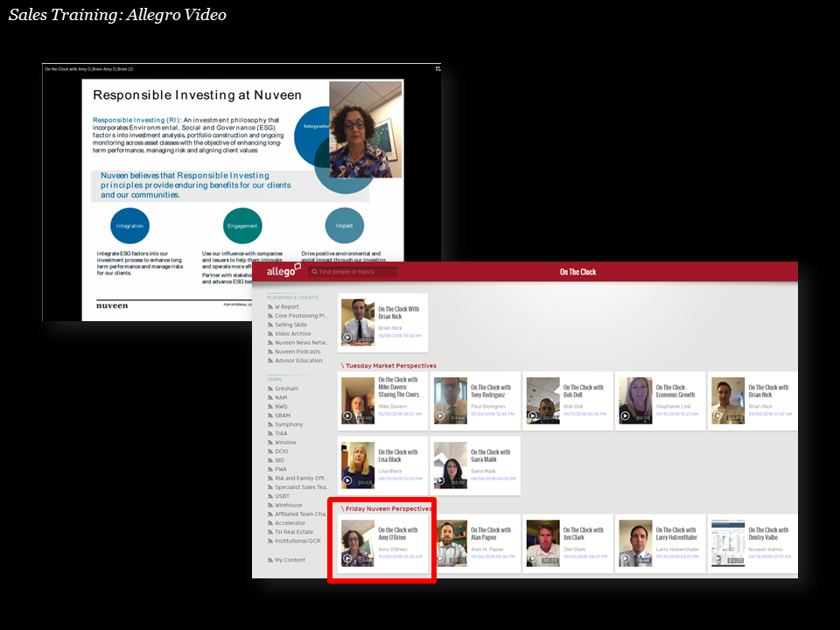Play the Economic Growth video
This screenshot has width=840, height=630.
click(625, 416)
